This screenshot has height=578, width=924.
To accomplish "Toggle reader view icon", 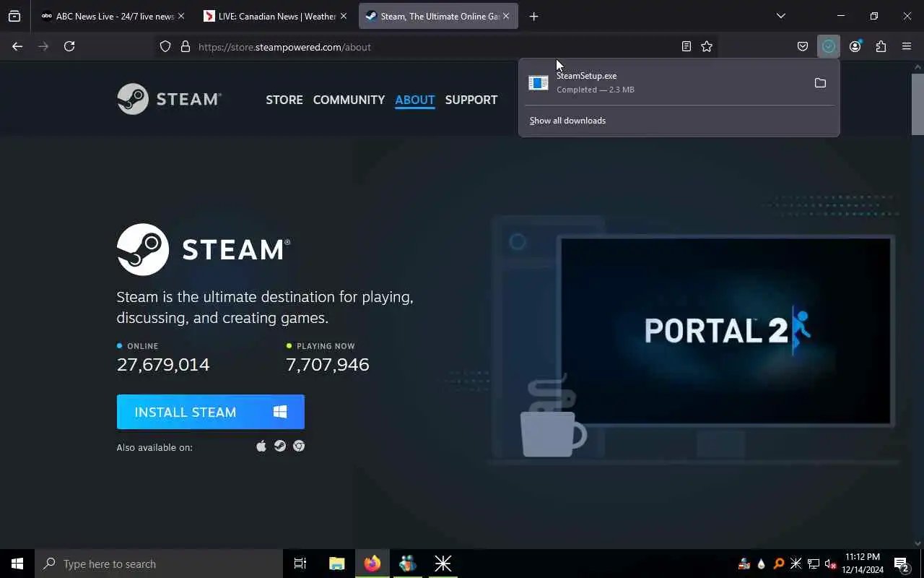I will click(687, 46).
